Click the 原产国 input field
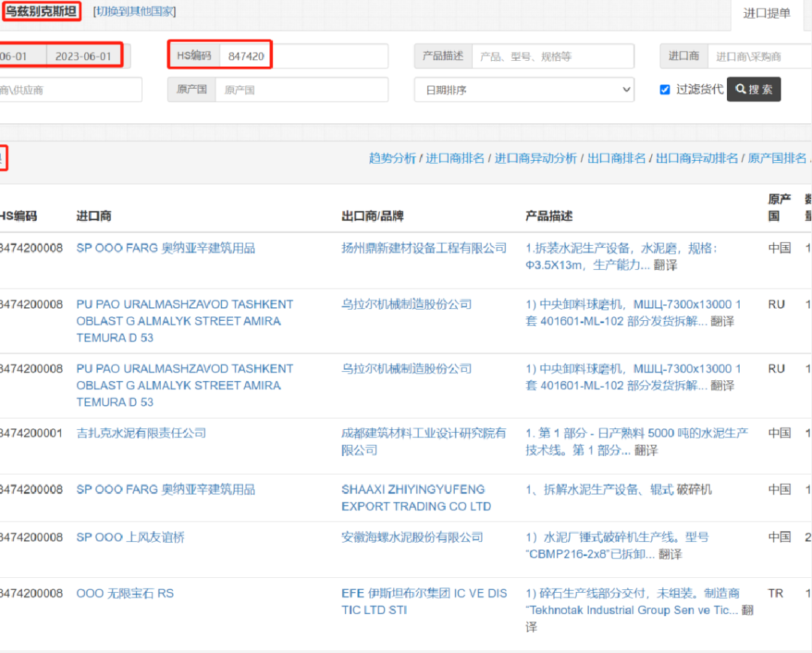The width and height of the screenshot is (812, 653). 301,89
